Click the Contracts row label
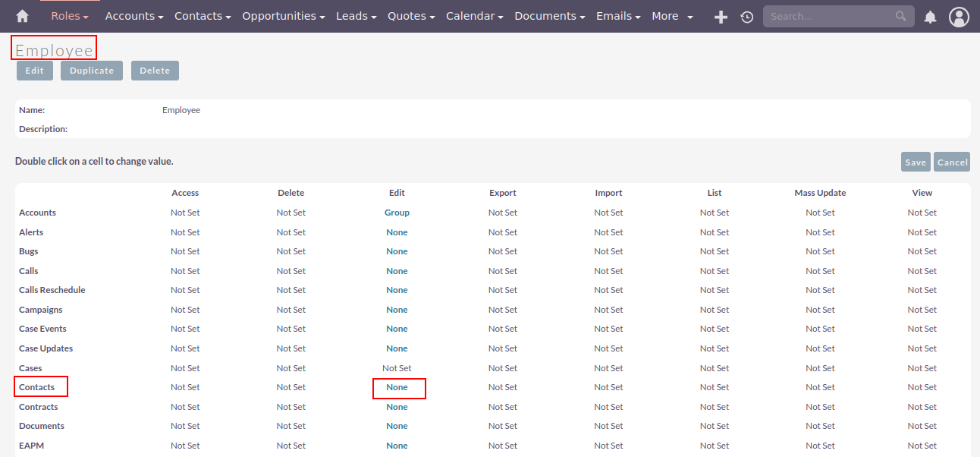980x457 pixels. (x=39, y=407)
